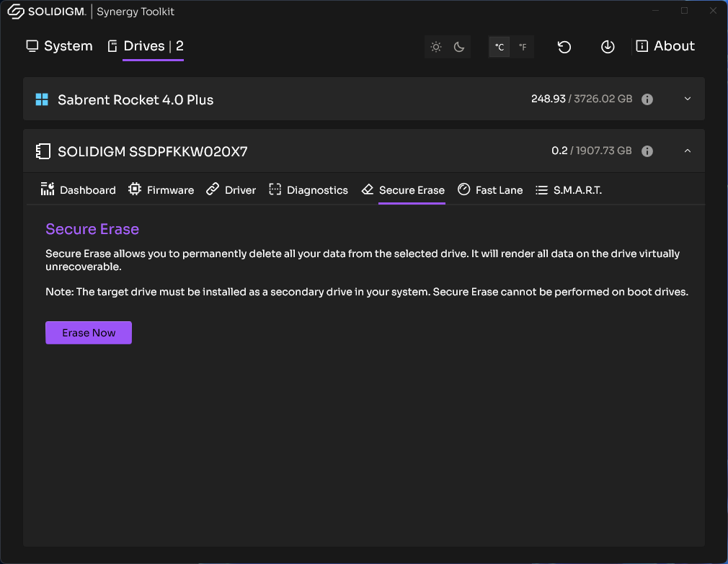Click the Erase Now button

coord(89,333)
